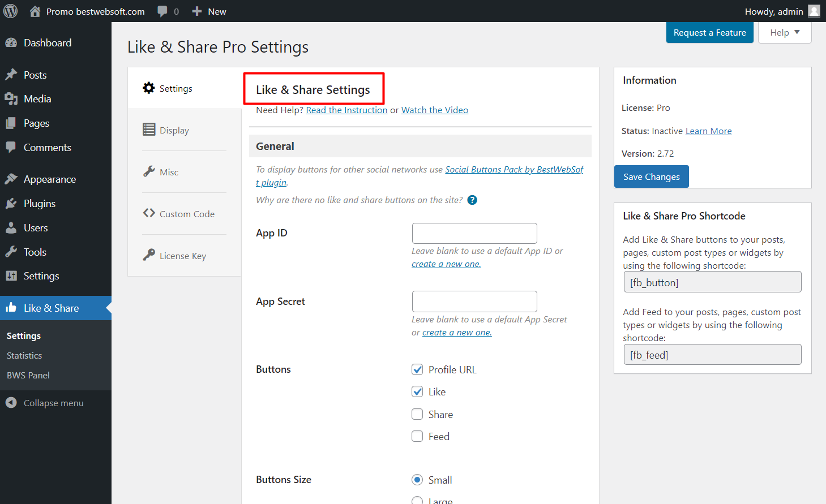Viewport: 826px width, 504px height.
Task: Click the Learn More link
Action: pos(709,131)
